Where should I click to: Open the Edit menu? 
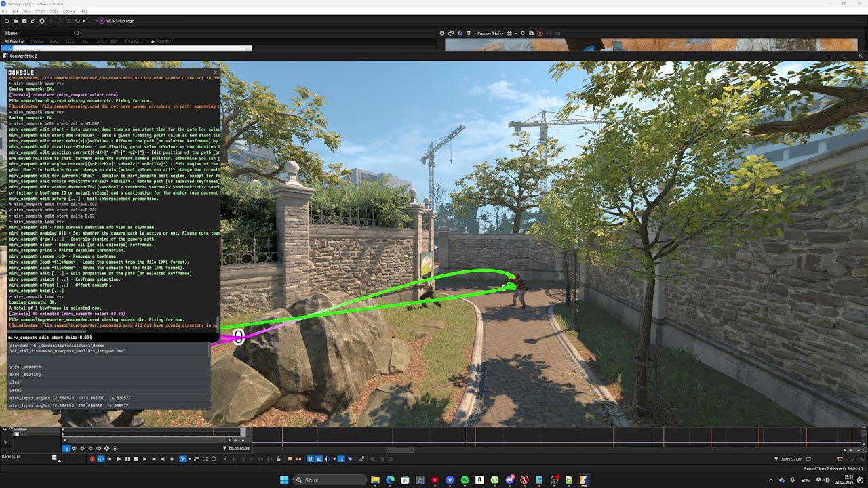pyautogui.click(x=16, y=12)
